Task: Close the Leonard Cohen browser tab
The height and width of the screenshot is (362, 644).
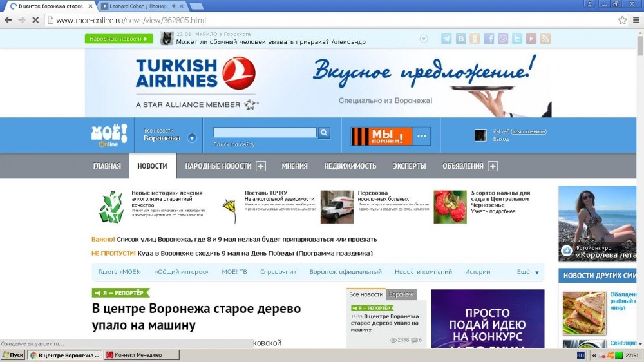Action: click(x=182, y=6)
